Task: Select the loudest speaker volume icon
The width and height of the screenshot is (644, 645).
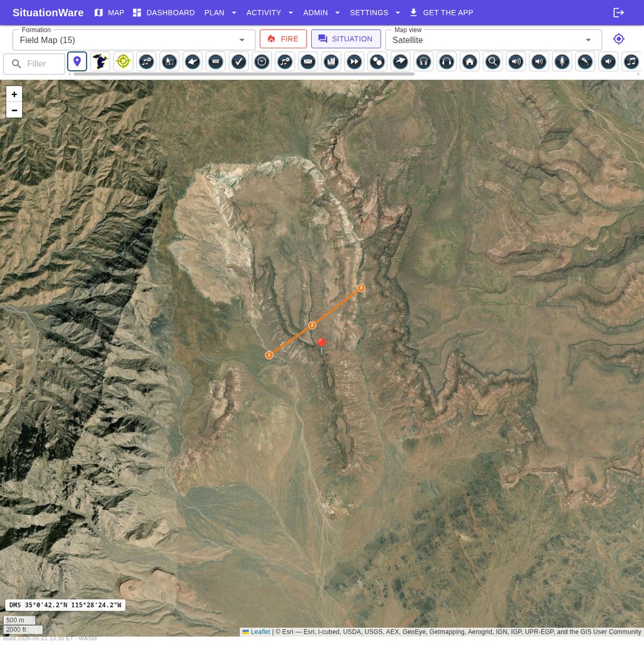Action: (x=516, y=62)
